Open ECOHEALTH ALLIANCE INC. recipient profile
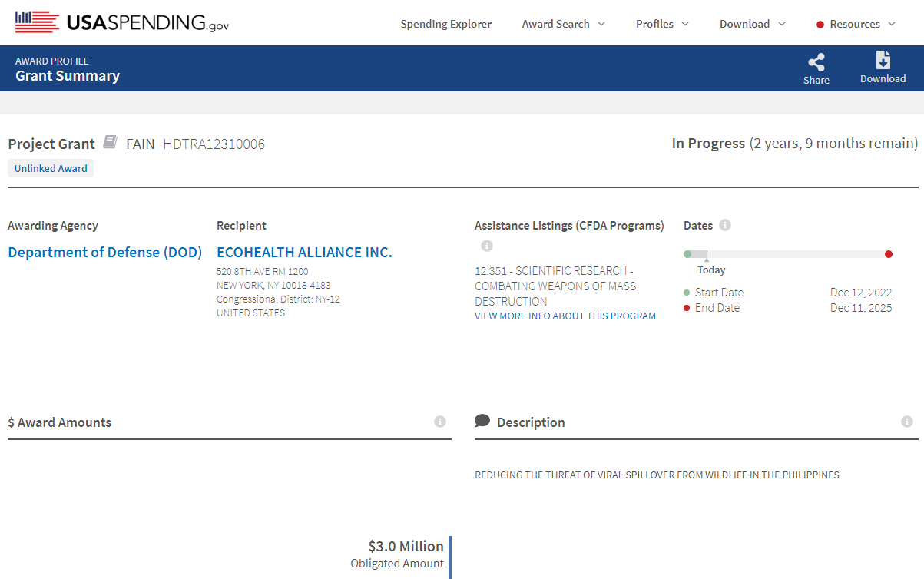 304,252
